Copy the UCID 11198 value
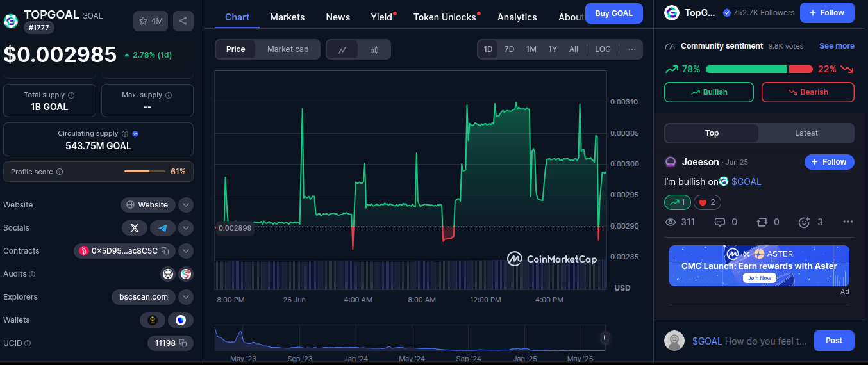Image resolution: width=868 pixels, height=365 pixels. pyautogui.click(x=183, y=343)
